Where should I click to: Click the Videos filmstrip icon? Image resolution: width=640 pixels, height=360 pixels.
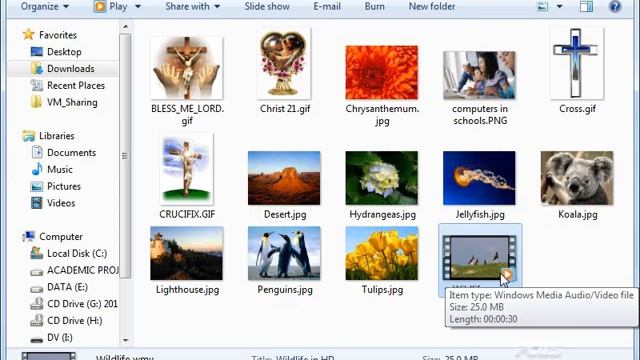[x=37, y=203]
